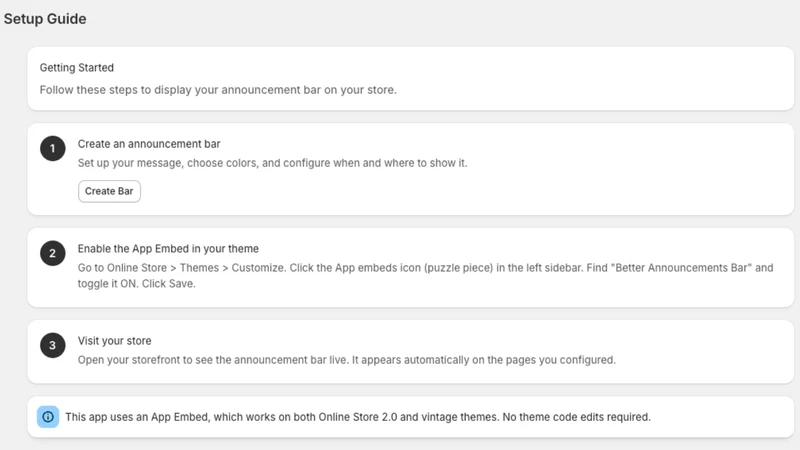
Task: Click the step 1 number circle
Action: tap(53, 148)
